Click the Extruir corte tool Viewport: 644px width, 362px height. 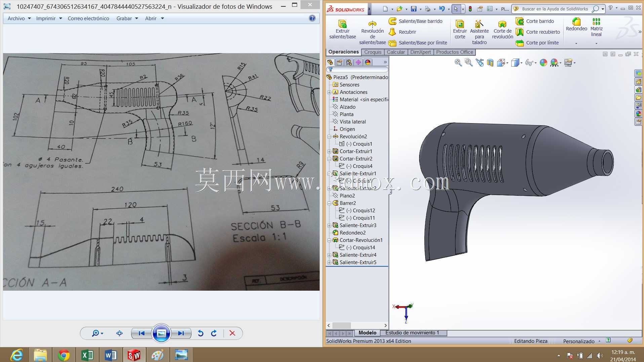coord(460,29)
